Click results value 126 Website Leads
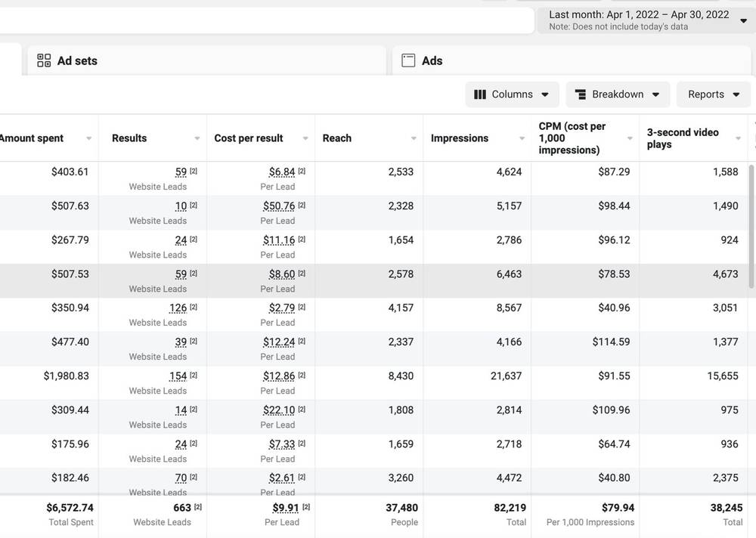Image resolution: width=756 pixels, height=538 pixels. tap(178, 308)
